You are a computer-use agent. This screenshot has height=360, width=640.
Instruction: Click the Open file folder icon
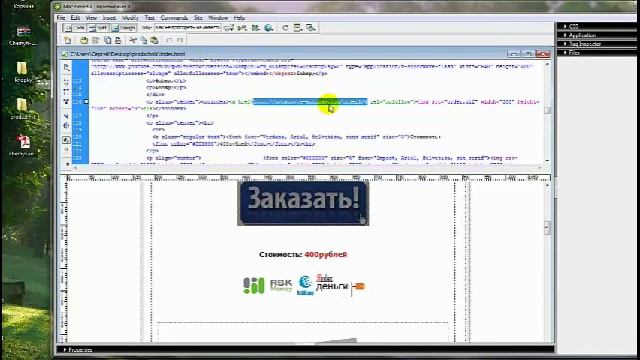pyautogui.click(x=84, y=40)
